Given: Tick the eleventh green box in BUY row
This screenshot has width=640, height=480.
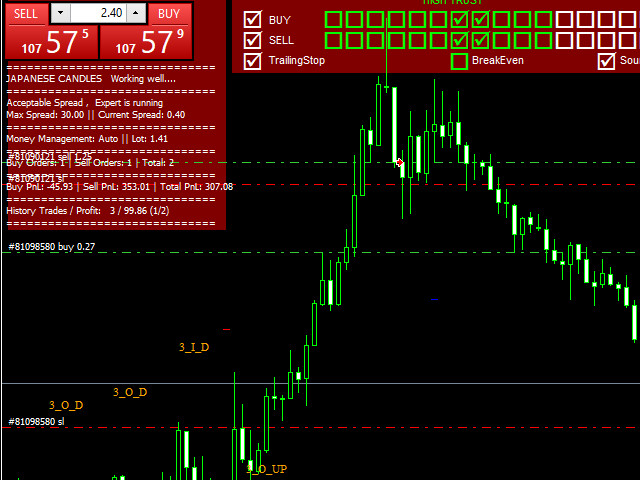Looking at the screenshot, I should click(543, 20).
